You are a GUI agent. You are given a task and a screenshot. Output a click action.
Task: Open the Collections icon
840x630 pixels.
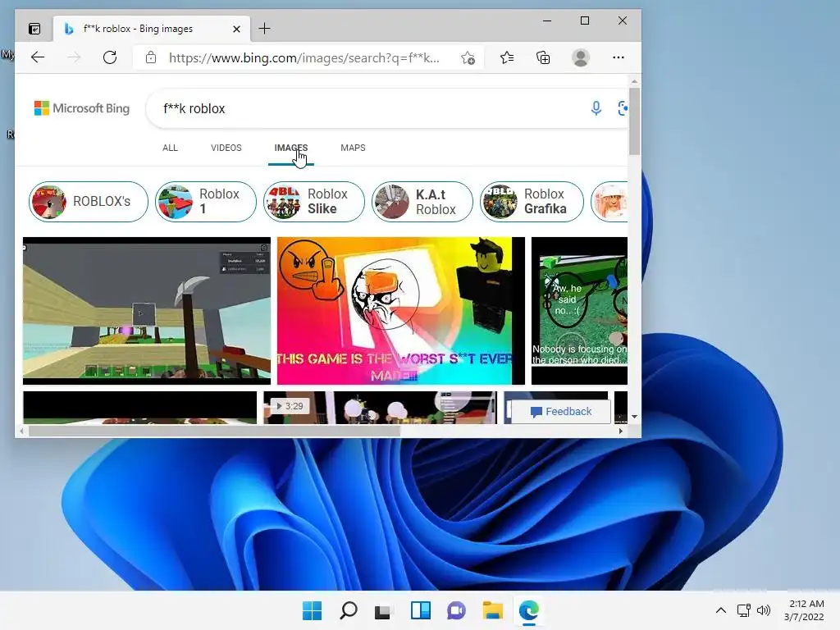click(543, 57)
